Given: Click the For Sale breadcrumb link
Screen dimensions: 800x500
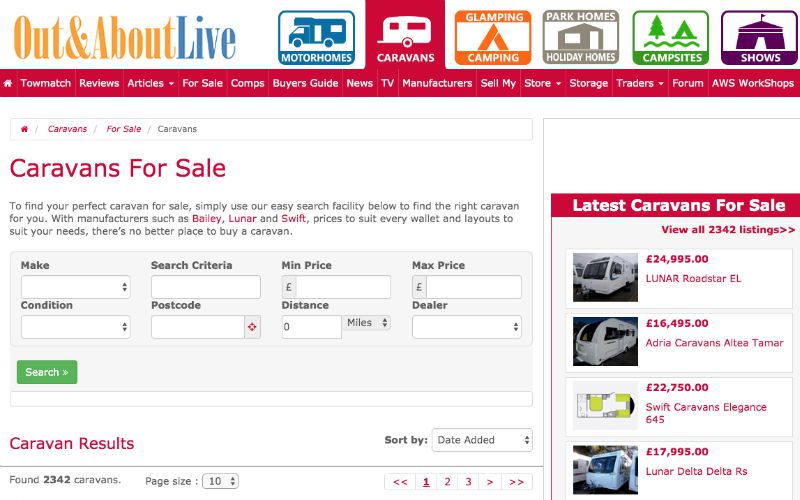Looking at the screenshot, I should (x=123, y=129).
